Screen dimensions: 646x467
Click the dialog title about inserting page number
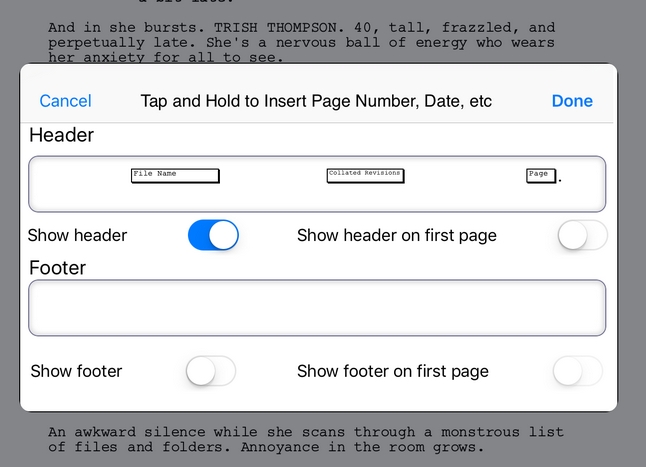316,101
